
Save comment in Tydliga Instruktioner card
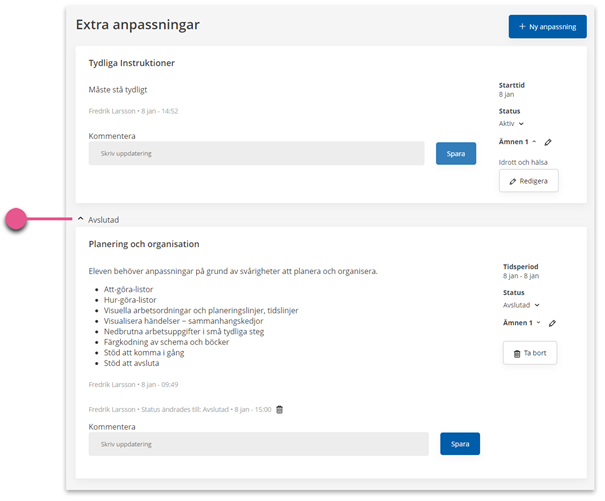tap(456, 154)
